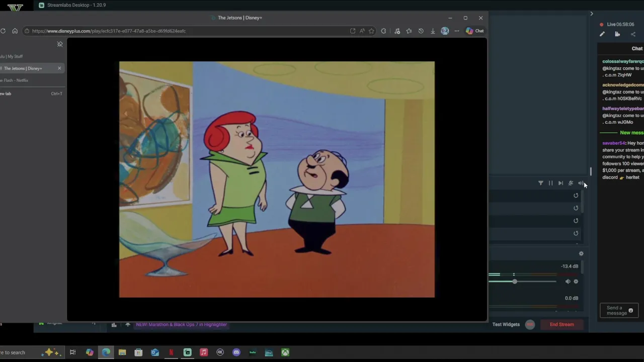This screenshot has width=644, height=362.
Task: Open the stats bar chart icon
Action: [114, 325]
